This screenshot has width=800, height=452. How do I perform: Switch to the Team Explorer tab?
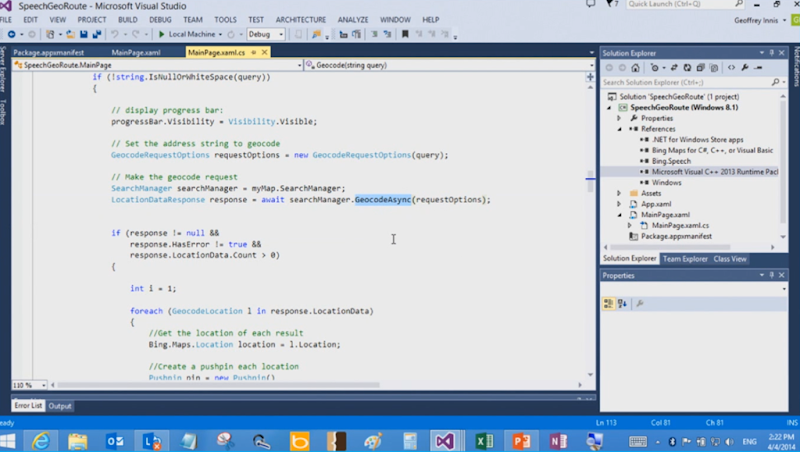click(x=685, y=259)
